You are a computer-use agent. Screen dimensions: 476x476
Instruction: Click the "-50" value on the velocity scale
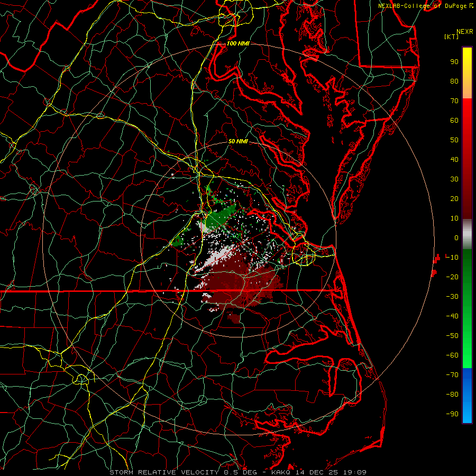452,336
